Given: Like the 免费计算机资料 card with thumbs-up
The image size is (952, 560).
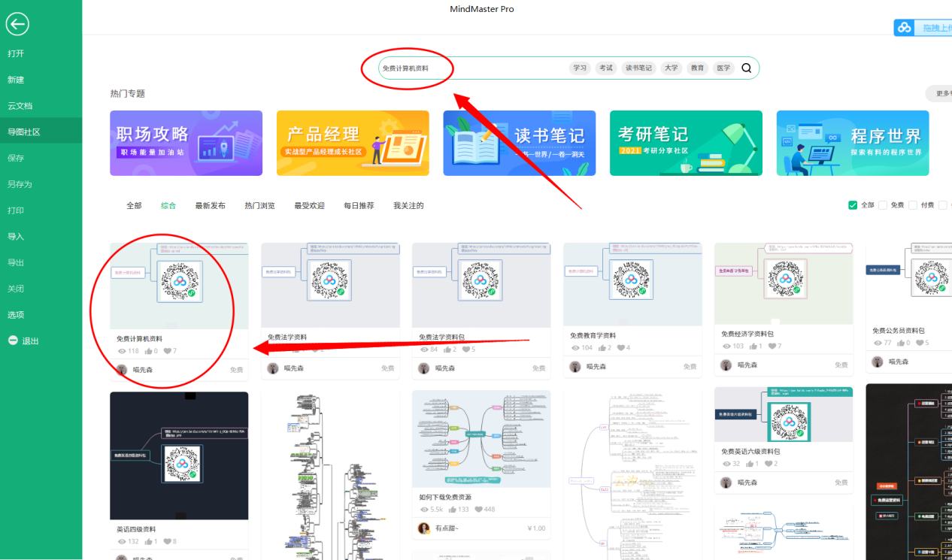Looking at the screenshot, I should point(149,351).
